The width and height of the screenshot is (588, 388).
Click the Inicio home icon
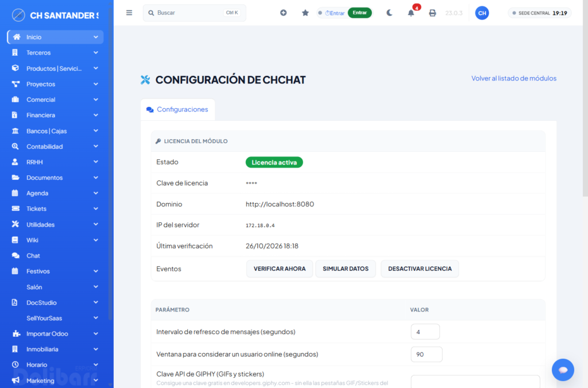[x=17, y=37]
